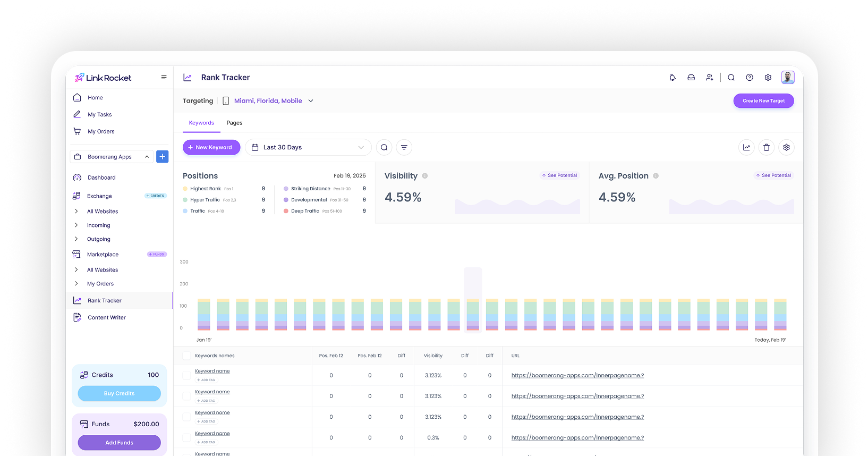Click the Funds cart icon in funds card
Image resolution: width=868 pixels, height=456 pixels.
84,424
